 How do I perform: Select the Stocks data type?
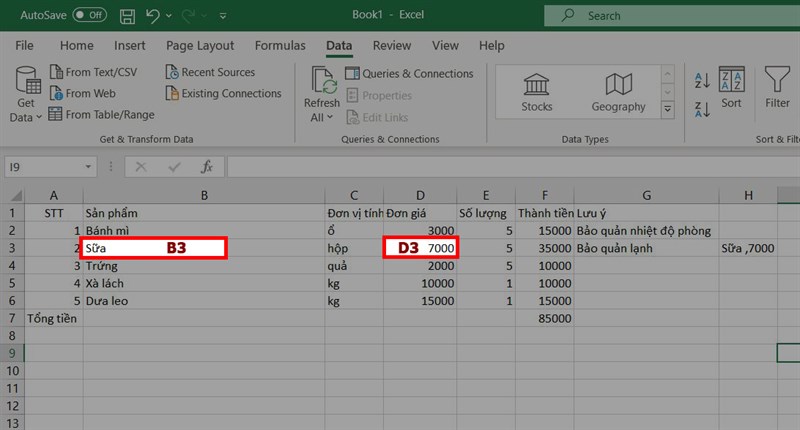536,92
